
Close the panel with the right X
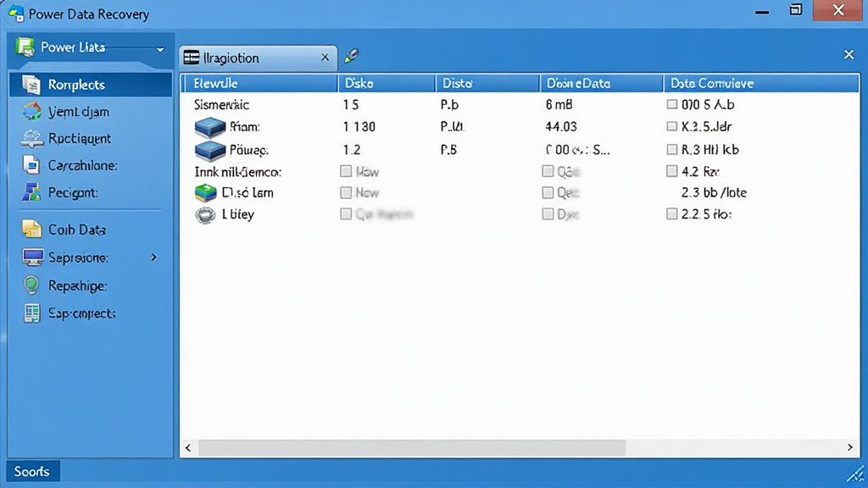click(x=849, y=54)
